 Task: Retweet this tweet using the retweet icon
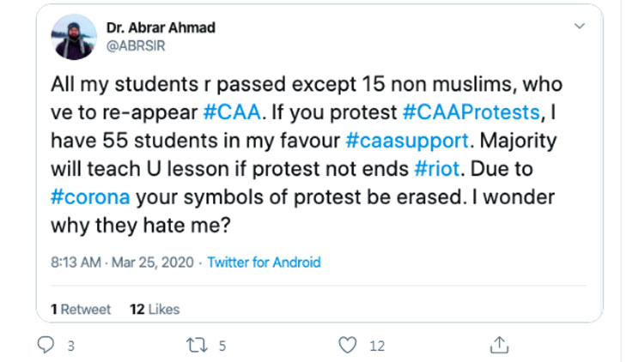pyautogui.click(x=195, y=346)
